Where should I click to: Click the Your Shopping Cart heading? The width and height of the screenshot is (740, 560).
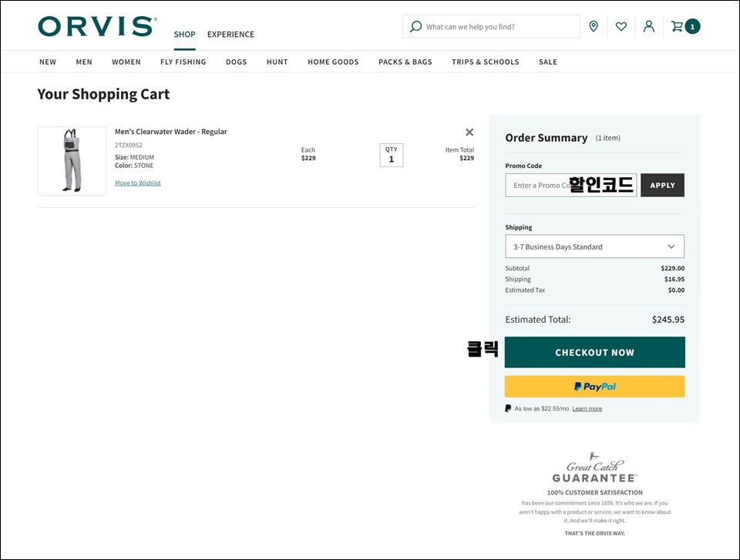(103, 94)
